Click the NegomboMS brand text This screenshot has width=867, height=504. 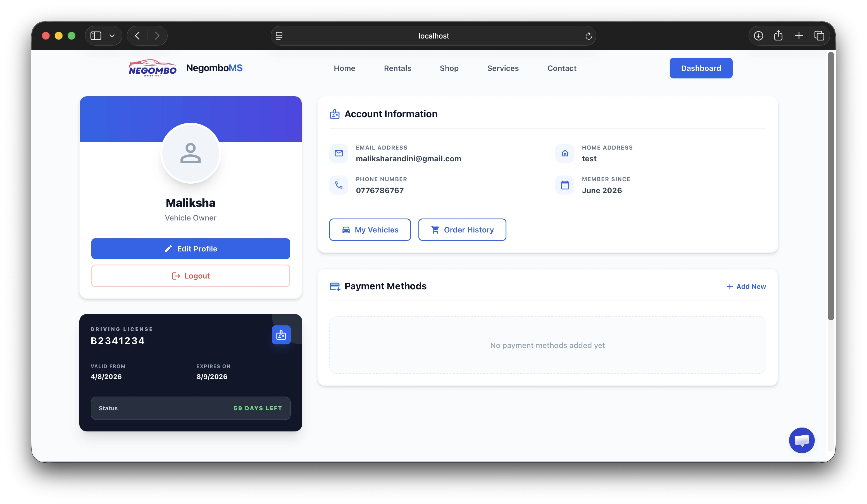[214, 68]
